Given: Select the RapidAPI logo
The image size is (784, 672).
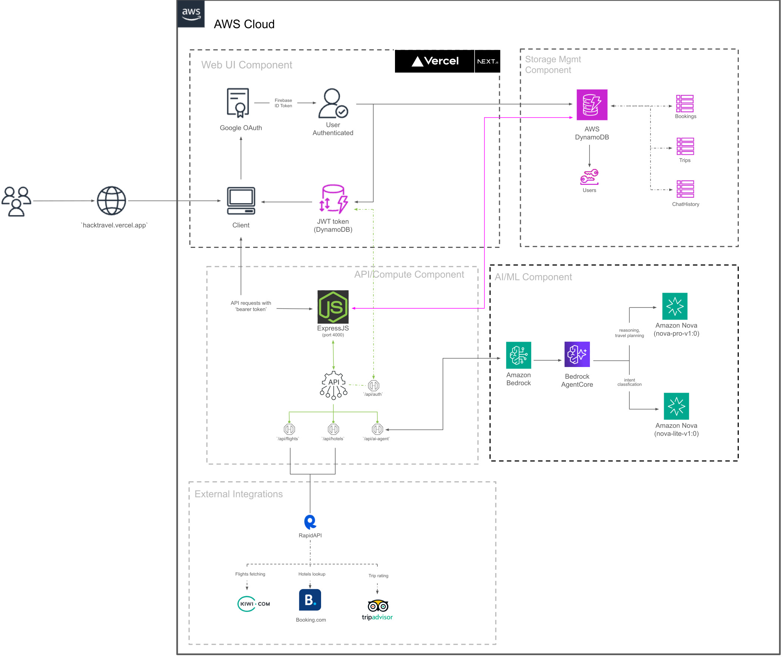Looking at the screenshot, I should tap(310, 522).
